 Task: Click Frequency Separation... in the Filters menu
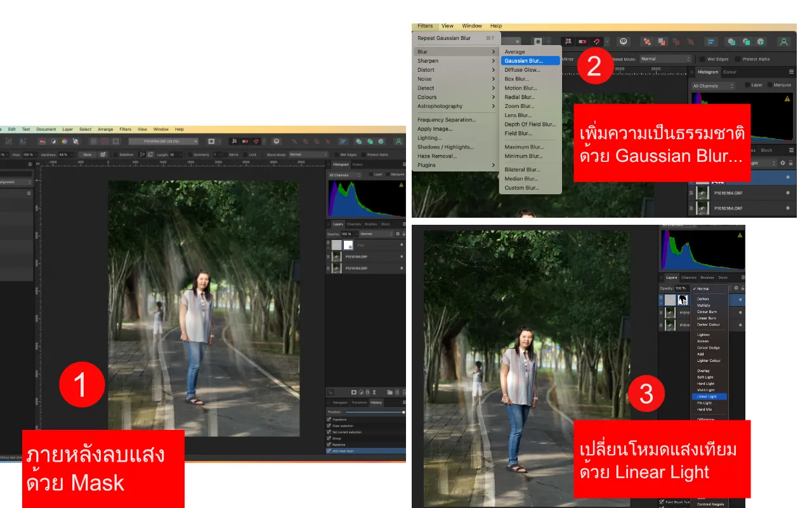click(x=447, y=120)
